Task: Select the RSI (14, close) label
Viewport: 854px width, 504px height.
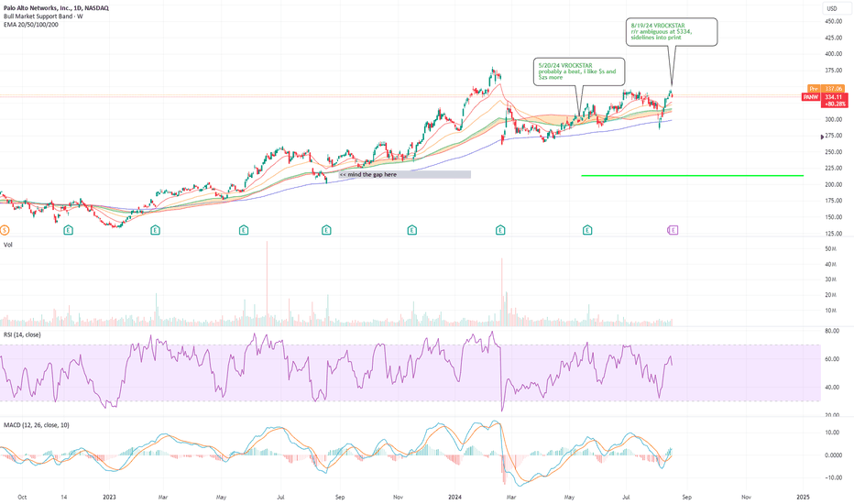Action: (22, 334)
